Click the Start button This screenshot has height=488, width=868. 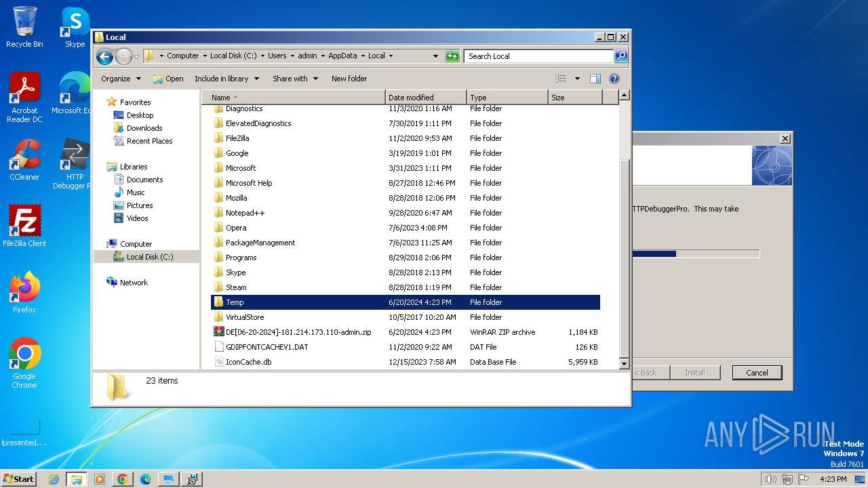[x=19, y=479]
